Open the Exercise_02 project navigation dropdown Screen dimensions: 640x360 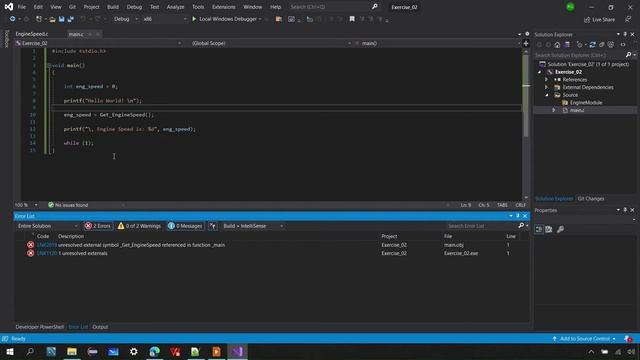coord(98,43)
